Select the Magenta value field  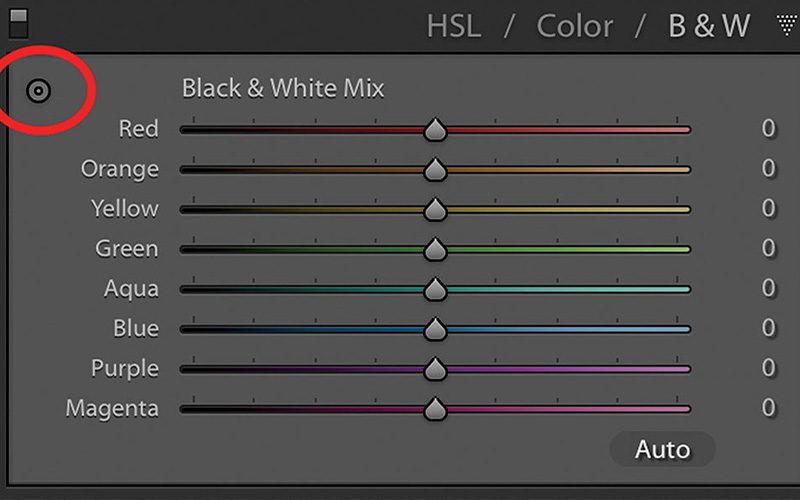[x=768, y=408]
